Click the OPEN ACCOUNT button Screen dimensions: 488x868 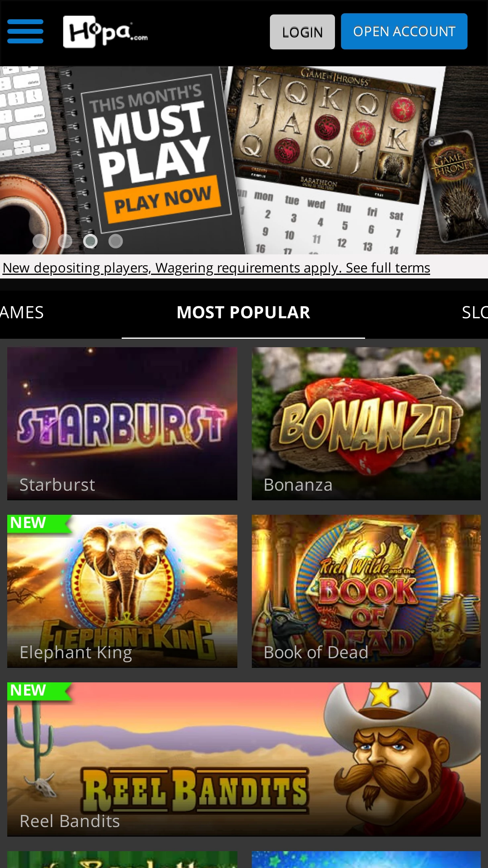tap(404, 31)
